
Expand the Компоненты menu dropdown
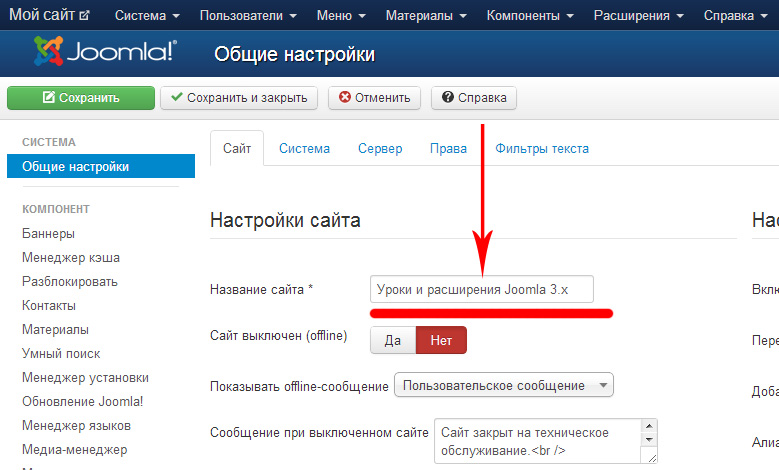click(530, 16)
